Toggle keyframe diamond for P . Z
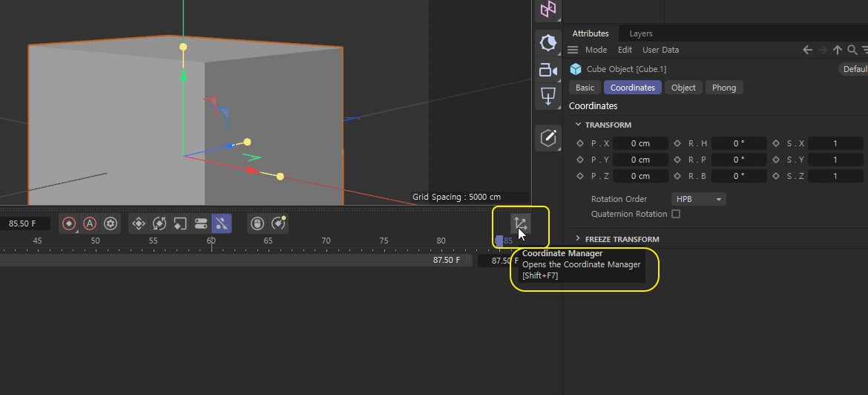Screen dimensions: 868x395 pyautogui.click(x=580, y=176)
